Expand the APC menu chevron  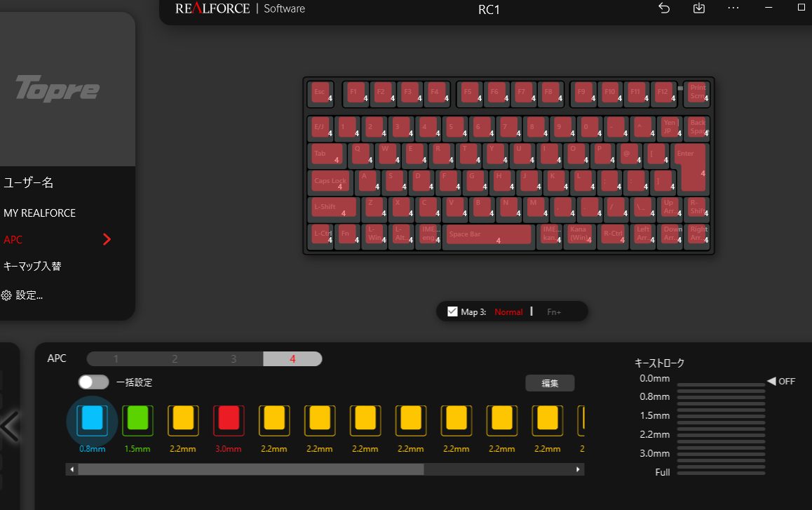coord(107,239)
